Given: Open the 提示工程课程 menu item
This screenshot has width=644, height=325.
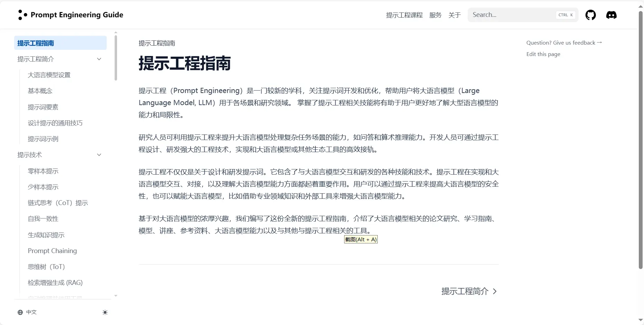Looking at the screenshot, I should point(404,15).
